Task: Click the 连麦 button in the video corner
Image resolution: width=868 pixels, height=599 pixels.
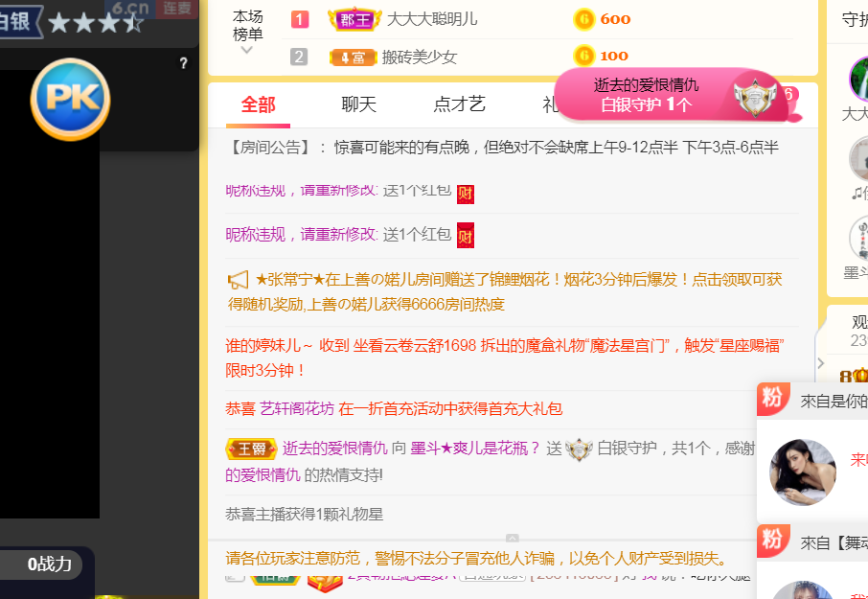Action: point(176,9)
